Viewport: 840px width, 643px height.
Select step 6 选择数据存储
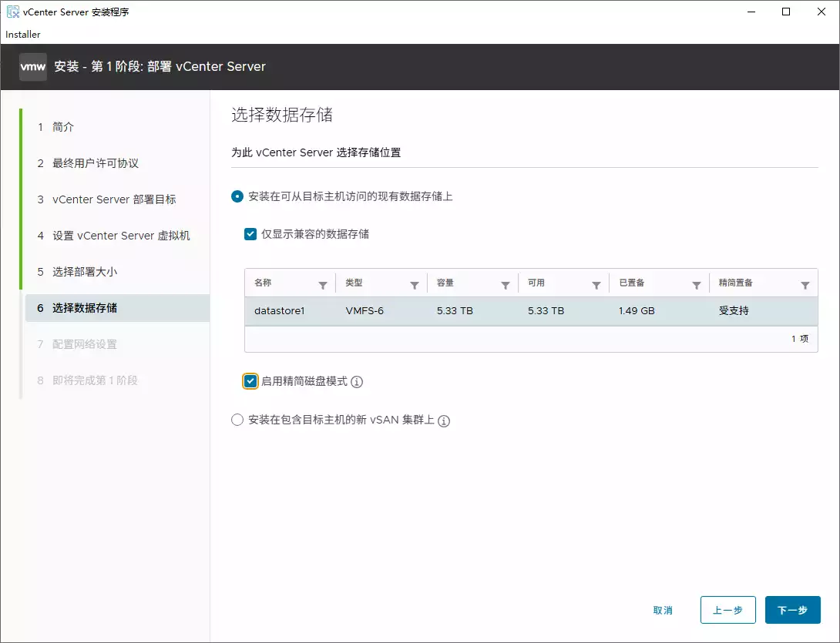[x=117, y=308]
